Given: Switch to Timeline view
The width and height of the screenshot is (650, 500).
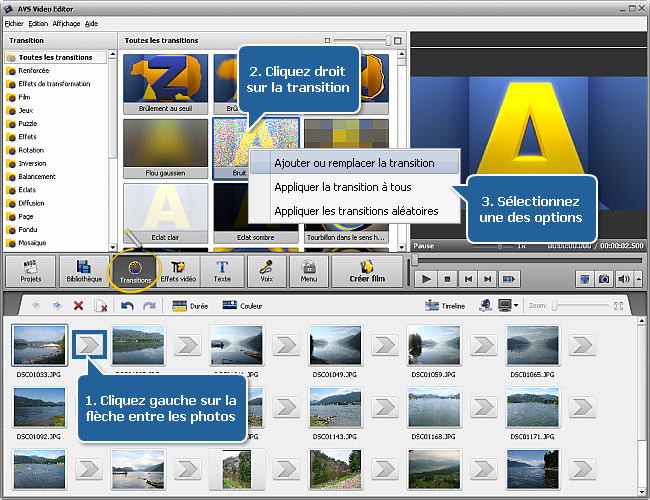Looking at the screenshot, I should tap(445, 305).
